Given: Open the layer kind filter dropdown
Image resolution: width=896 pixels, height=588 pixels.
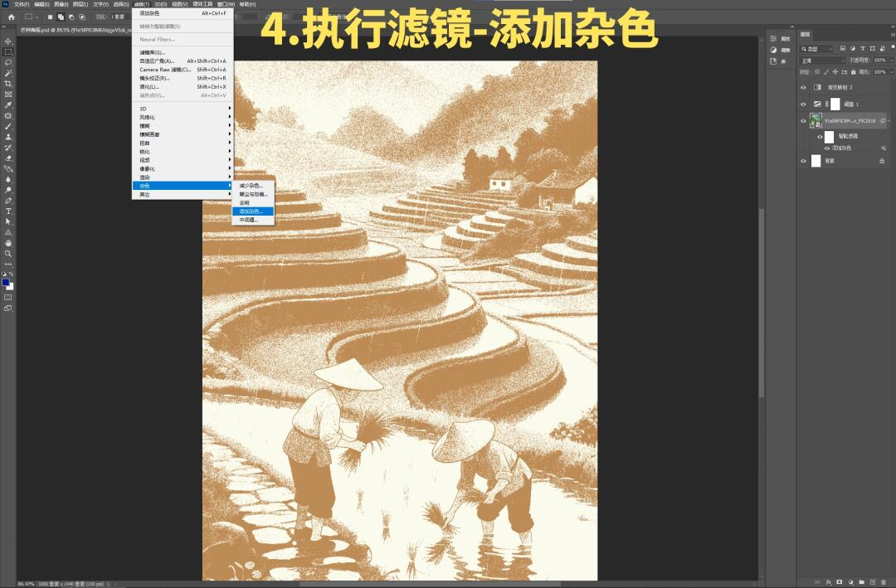Looking at the screenshot, I should pyautogui.click(x=818, y=49).
